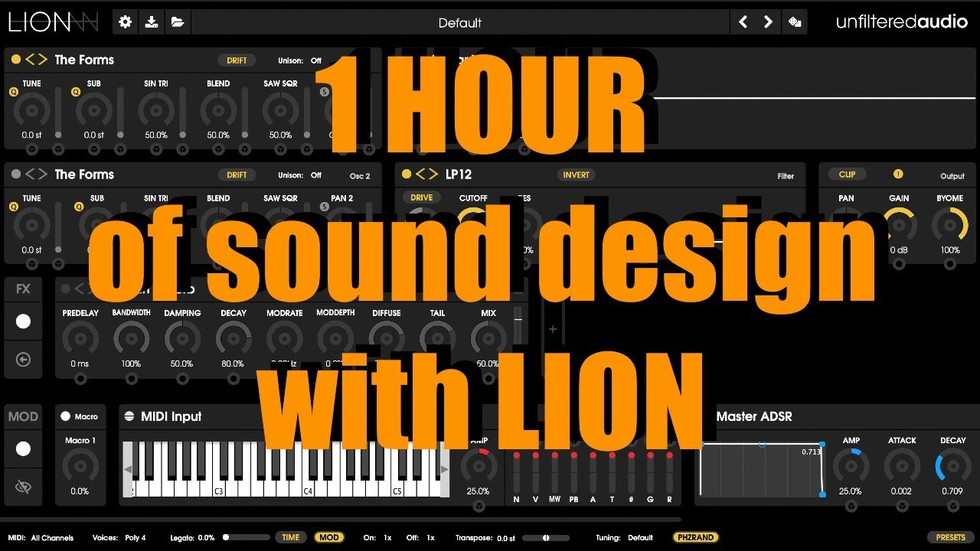Click the white circle under the MOD label
This screenshot has width=980, height=551.
coord(23,448)
